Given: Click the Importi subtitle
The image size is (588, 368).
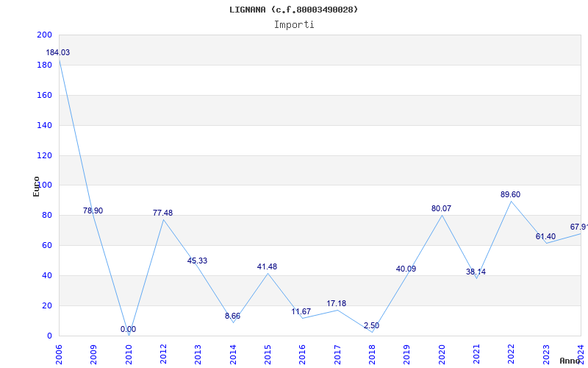Looking at the screenshot, I should (294, 25).
